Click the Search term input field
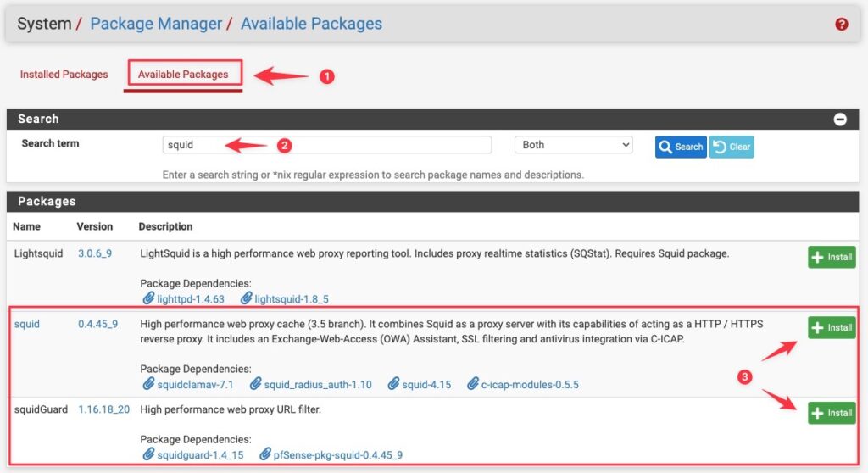Viewport: 868px width, 473px height. (x=326, y=145)
